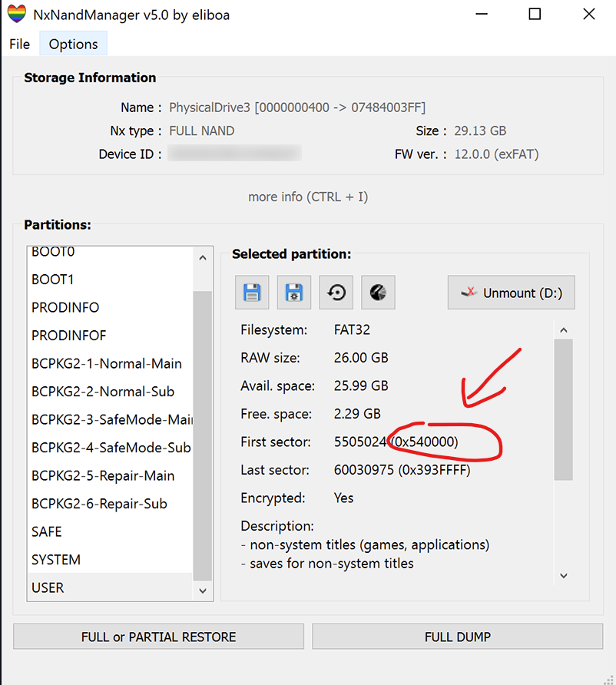Click the save partition to file icon
This screenshot has width=616, height=685.
click(252, 293)
